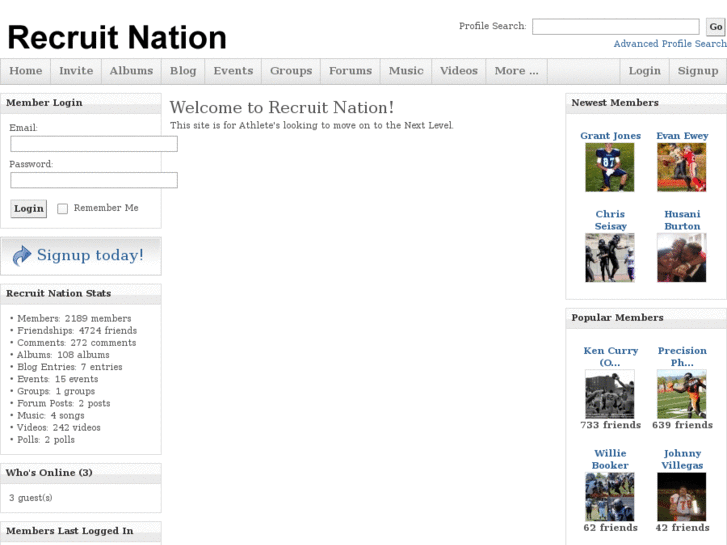The image size is (727, 545).
Task: Tick the Remember Me checkbox
Action: pyautogui.click(x=62, y=209)
